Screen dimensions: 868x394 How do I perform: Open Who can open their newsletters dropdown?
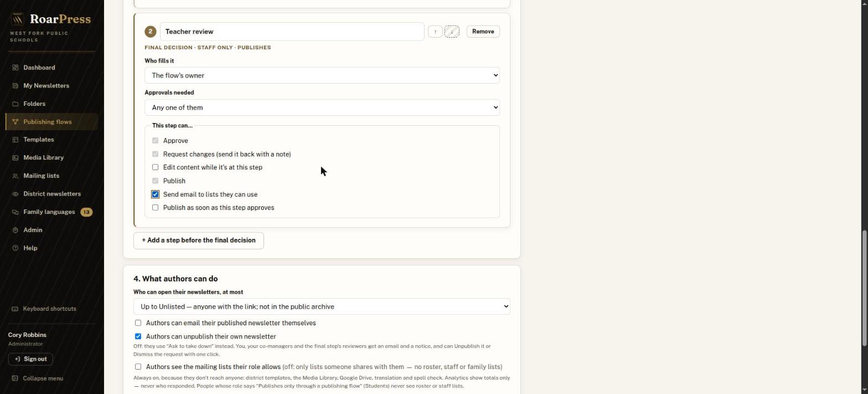[x=322, y=306]
